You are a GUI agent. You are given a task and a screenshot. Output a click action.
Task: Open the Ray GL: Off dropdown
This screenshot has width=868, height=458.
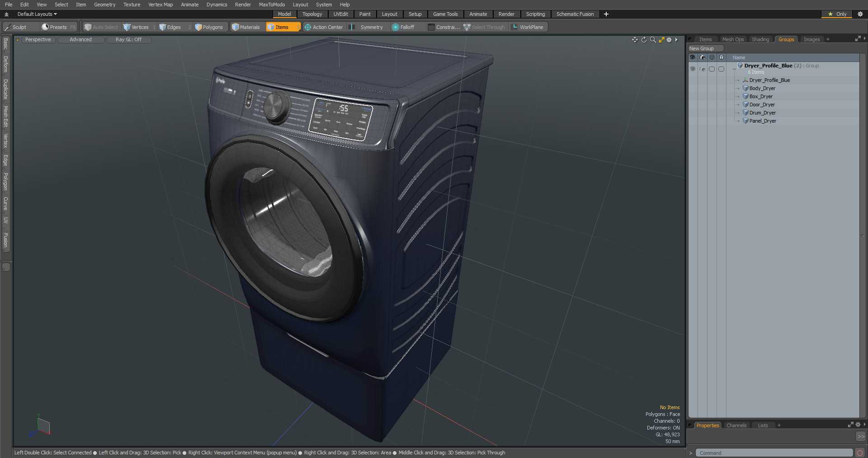coord(128,40)
